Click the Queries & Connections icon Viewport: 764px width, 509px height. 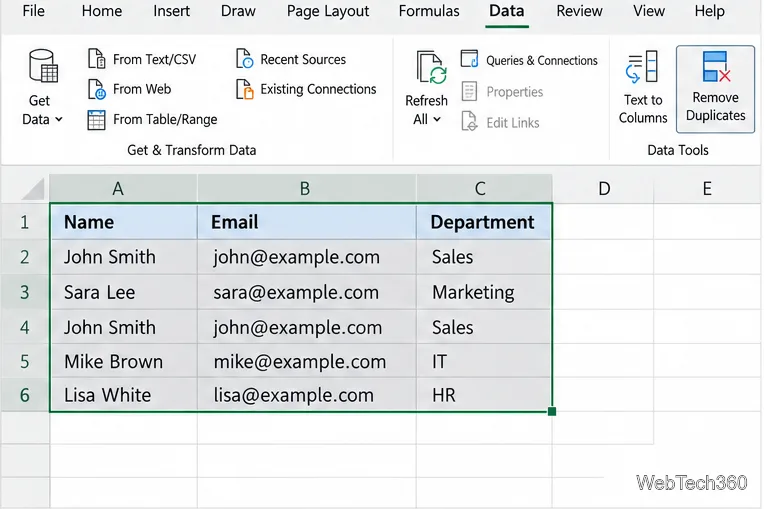pyautogui.click(x=470, y=59)
